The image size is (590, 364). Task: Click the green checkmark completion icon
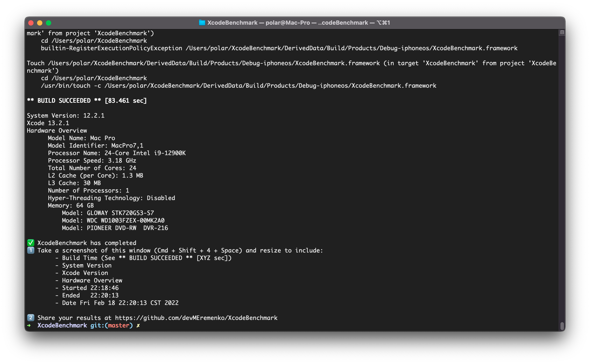[x=31, y=243]
